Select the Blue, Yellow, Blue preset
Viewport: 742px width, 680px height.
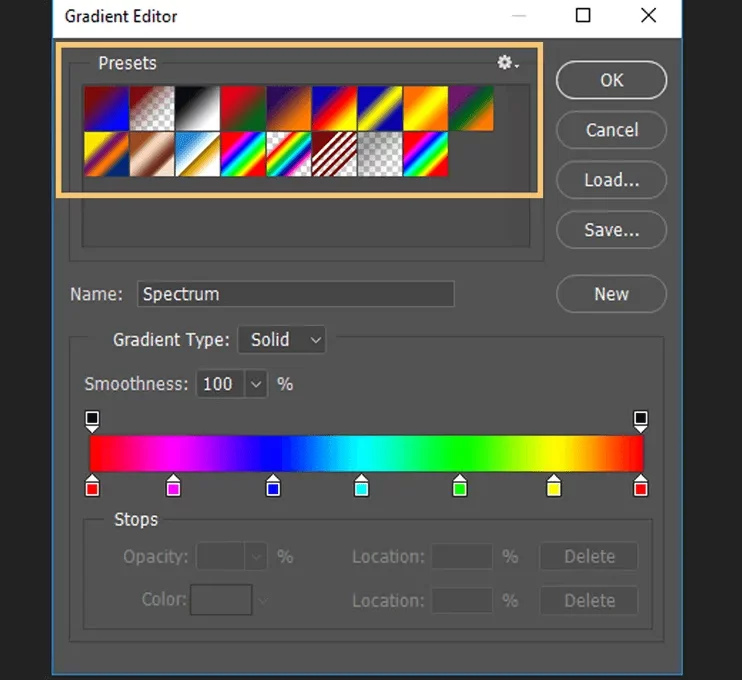380,108
